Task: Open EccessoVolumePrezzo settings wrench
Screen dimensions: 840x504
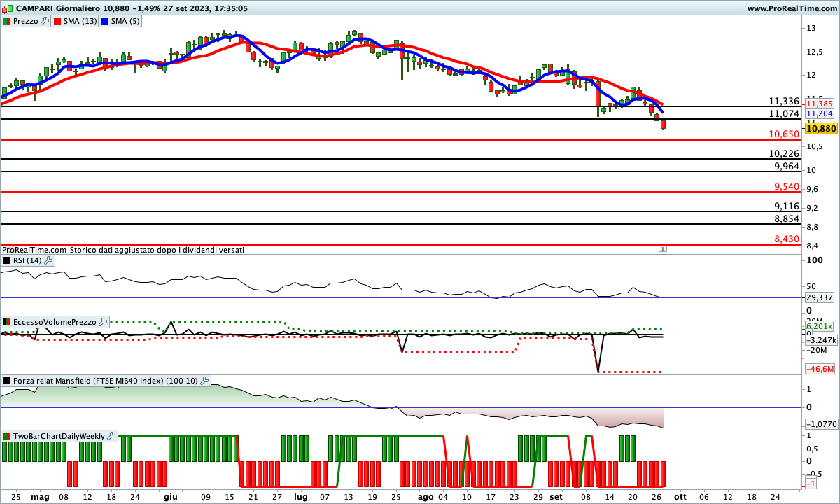Action: tap(104, 322)
